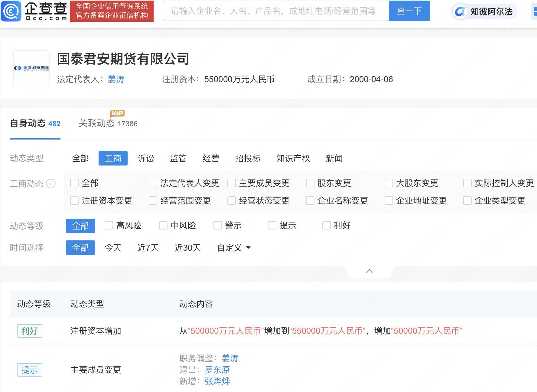This screenshot has width=537, height=392.
Task: Check the 企业名称变更 checkbox
Action: [x=310, y=201]
